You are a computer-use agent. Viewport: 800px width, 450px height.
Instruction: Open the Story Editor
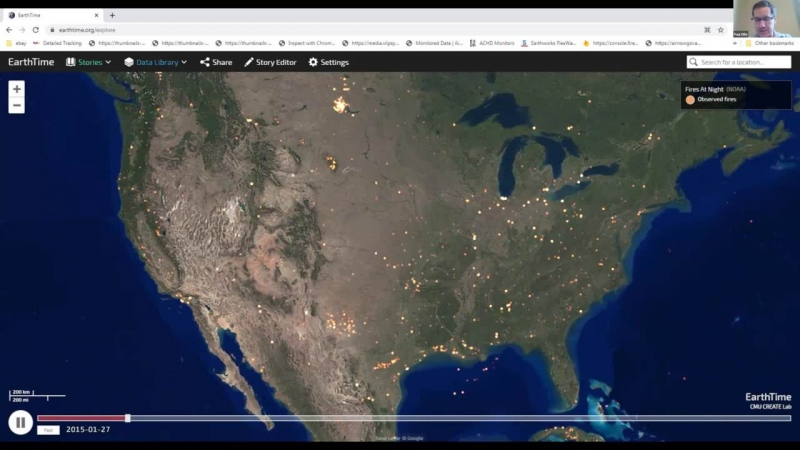(x=270, y=62)
